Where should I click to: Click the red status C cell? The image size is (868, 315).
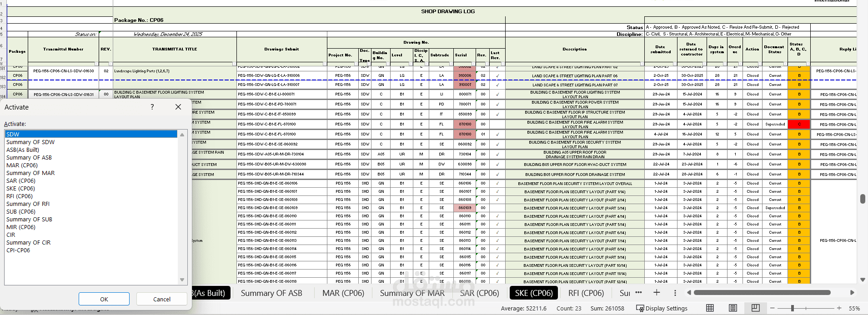click(799, 124)
